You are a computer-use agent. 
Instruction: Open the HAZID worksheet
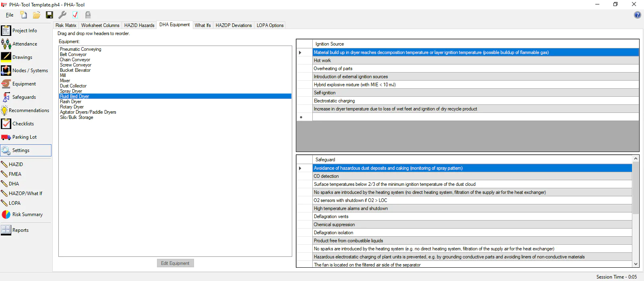click(x=26, y=164)
